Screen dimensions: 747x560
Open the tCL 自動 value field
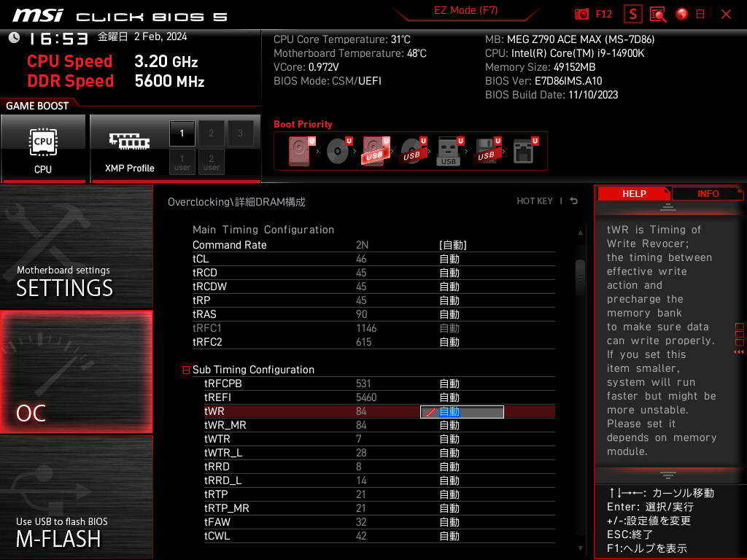click(x=449, y=259)
